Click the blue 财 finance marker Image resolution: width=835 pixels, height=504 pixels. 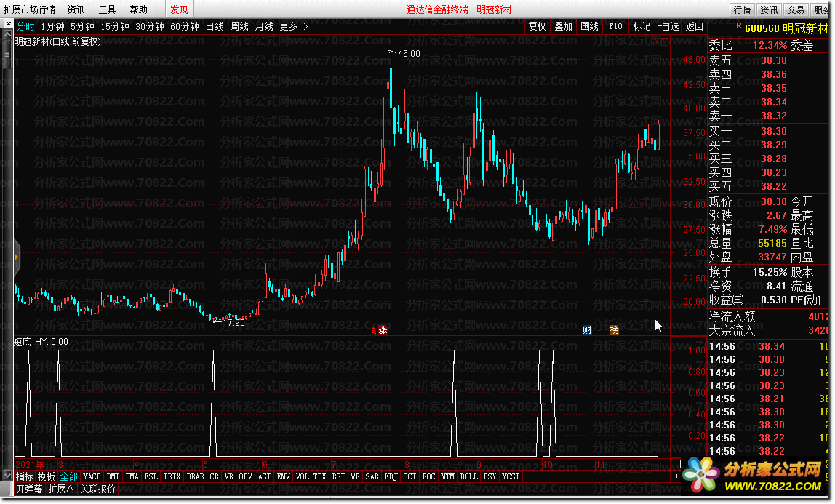tap(587, 330)
